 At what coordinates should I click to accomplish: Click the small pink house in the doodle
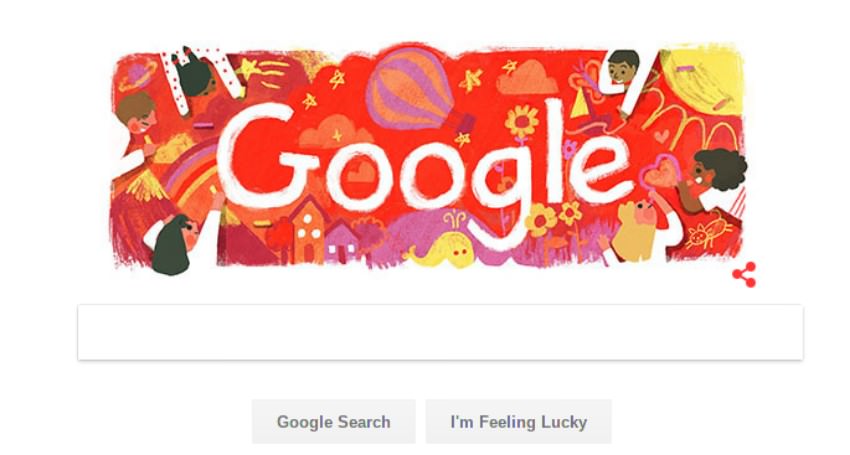coord(342,242)
